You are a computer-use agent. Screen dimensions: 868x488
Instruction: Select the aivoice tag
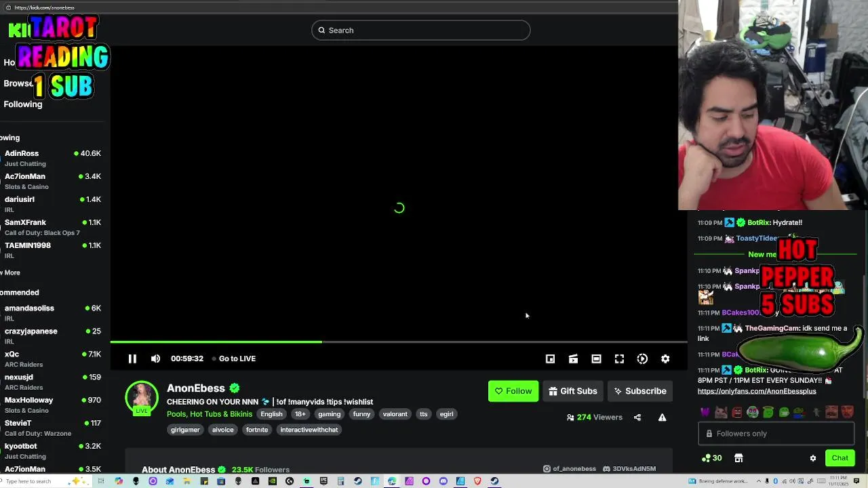coord(222,430)
